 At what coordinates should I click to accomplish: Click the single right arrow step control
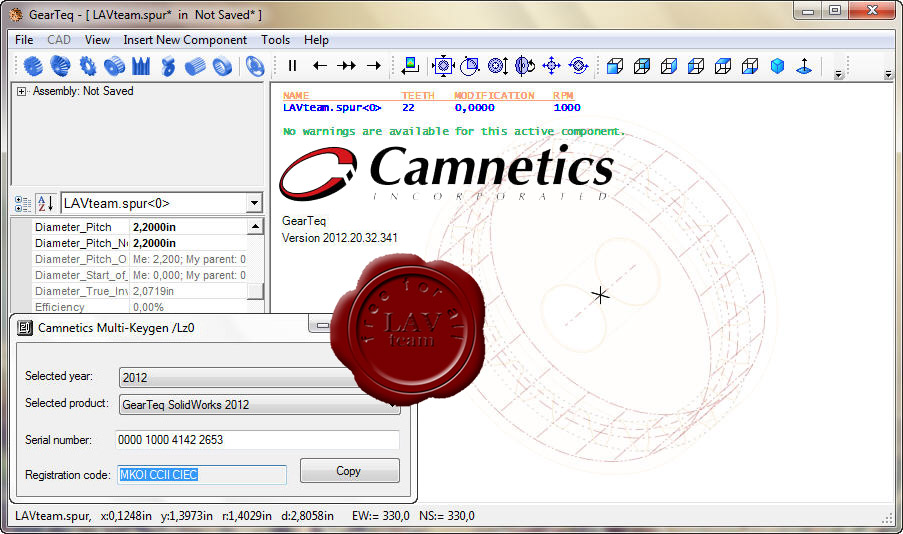[x=374, y=66]
